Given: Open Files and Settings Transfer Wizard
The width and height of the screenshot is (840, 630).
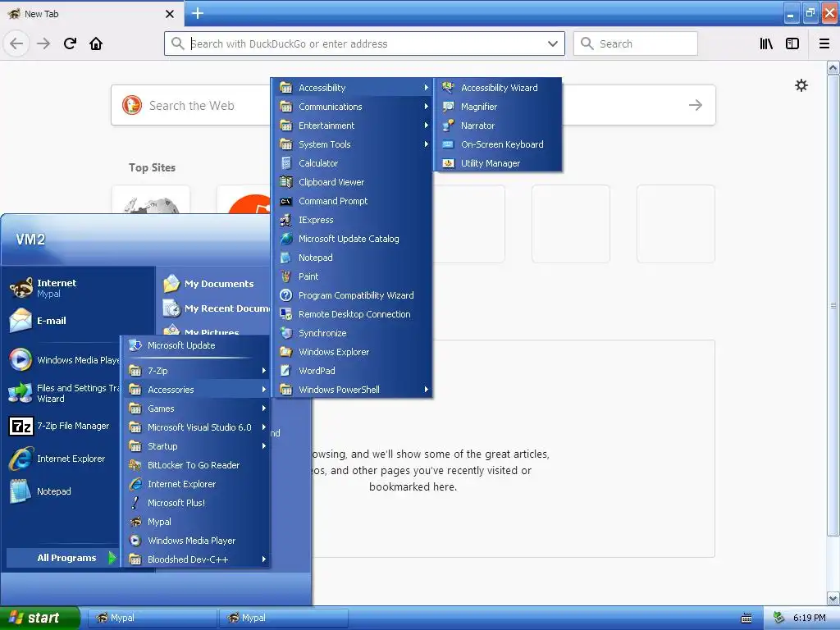Looking at the screenshot, I should 64,393.
